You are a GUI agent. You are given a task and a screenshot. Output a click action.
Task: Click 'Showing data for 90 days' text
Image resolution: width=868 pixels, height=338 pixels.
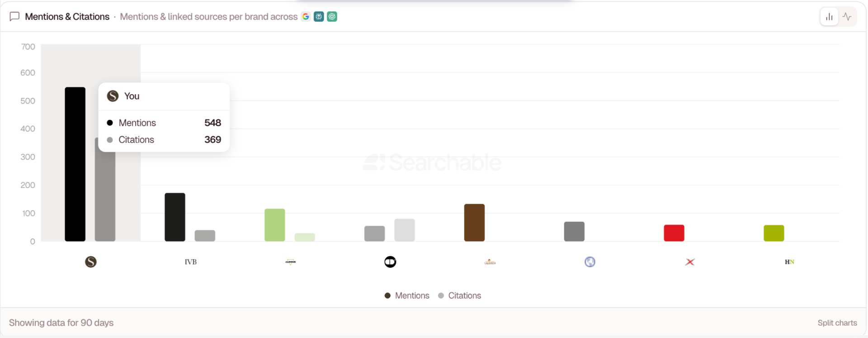[61, 323]
